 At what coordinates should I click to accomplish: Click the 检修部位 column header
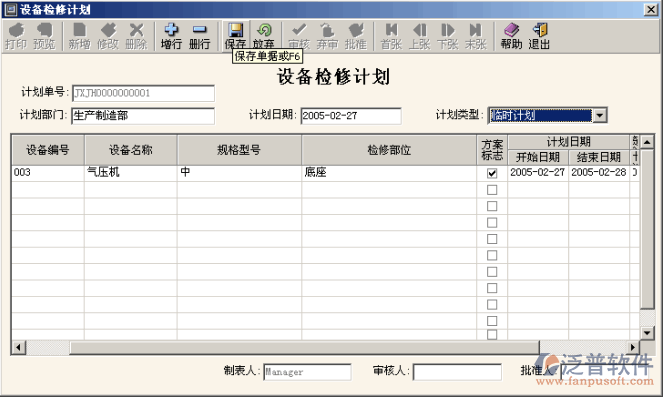389,150
